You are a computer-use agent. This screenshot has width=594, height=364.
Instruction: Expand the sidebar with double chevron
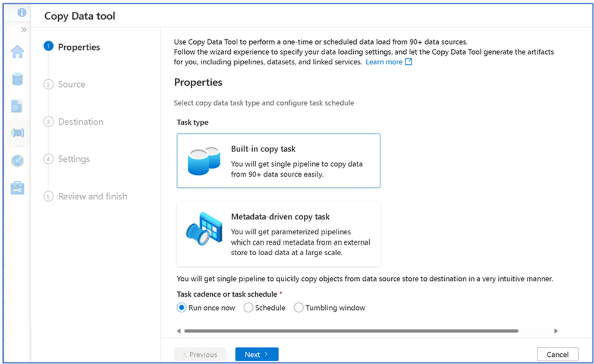point(24,30)
